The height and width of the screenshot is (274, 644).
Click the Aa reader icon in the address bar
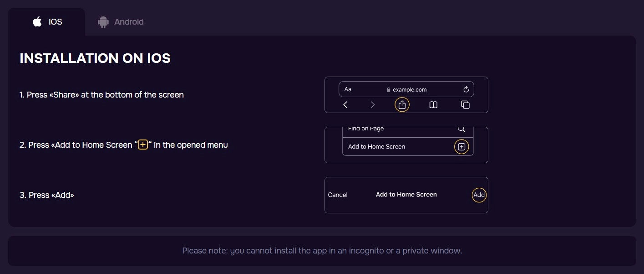pos(348,89)
